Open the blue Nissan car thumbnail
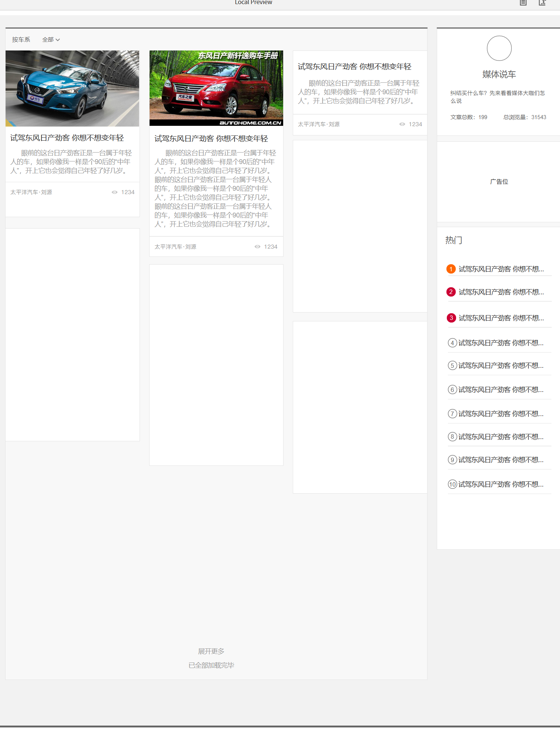560x733 pixels. (72, 88)
